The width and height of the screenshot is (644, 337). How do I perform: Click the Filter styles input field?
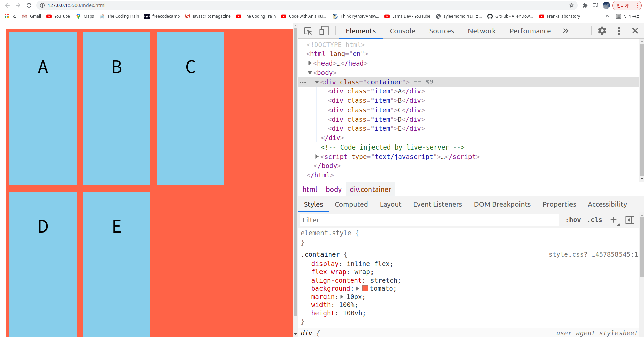point(430,220)
